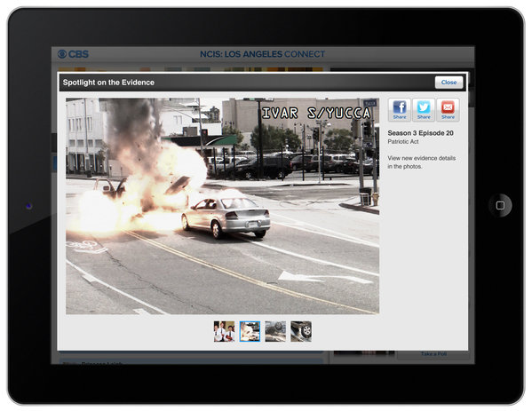The image size is (532, 411).
Task: Share on Facebook icon
Action: point(400,110)
